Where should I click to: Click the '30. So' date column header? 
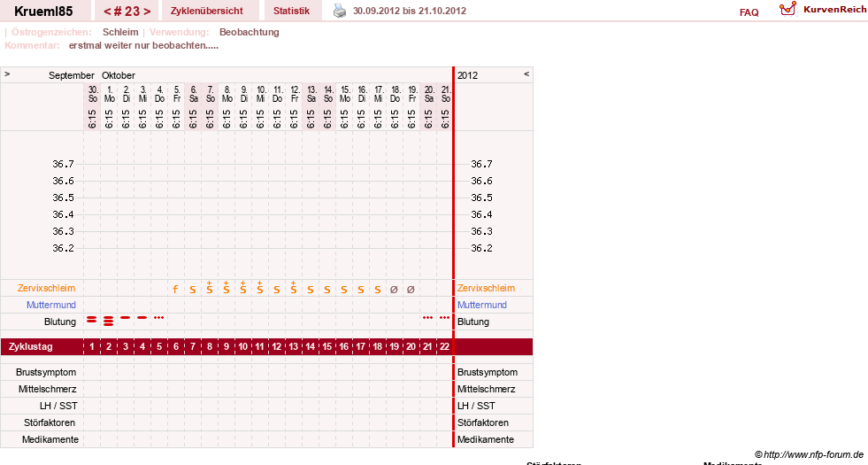click(92, 94)
